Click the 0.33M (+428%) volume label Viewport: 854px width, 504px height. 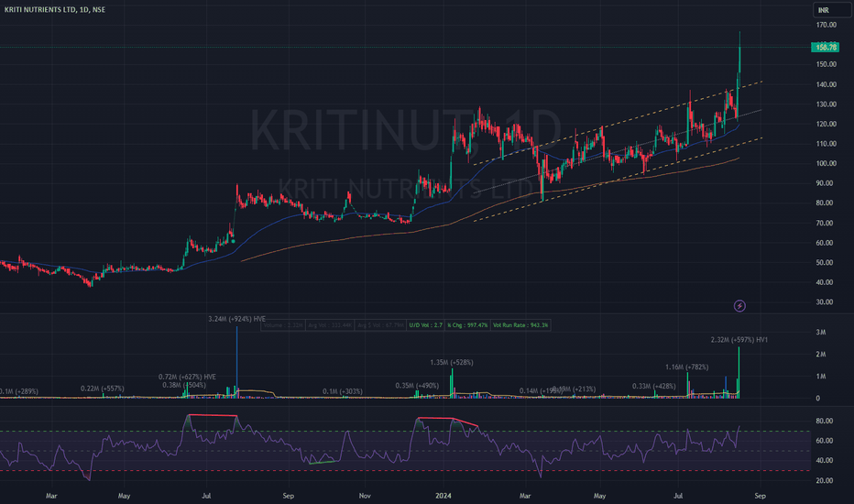(654, 387)
